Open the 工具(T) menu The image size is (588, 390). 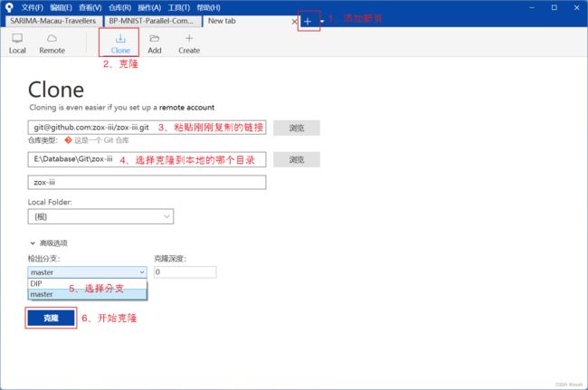pyautogui.click(x=179, y=7)
